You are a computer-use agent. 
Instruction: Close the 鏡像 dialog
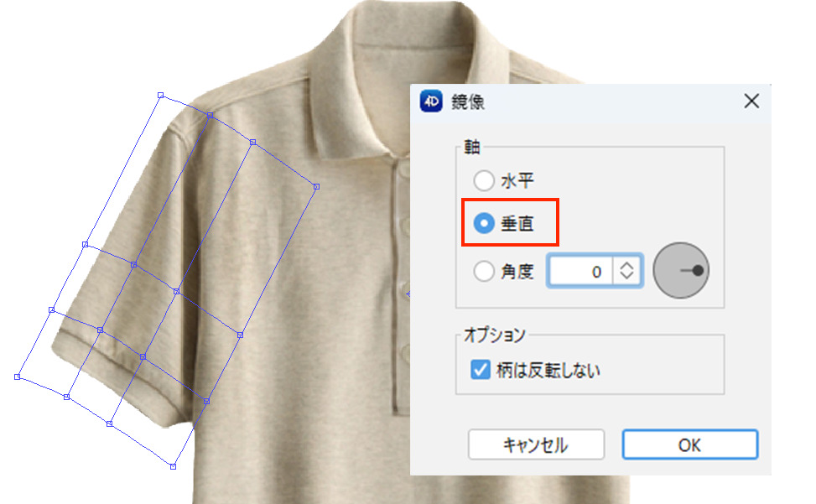[751, 101]
